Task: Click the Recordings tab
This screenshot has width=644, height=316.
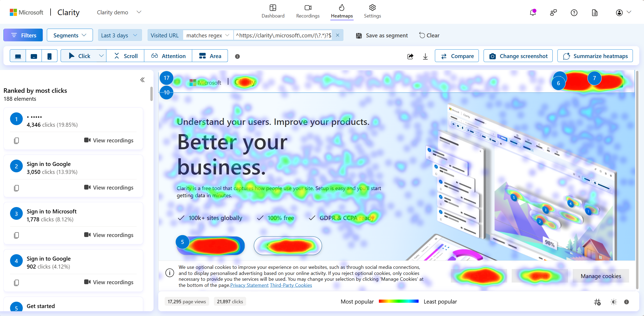Action: tap(308, 11)
